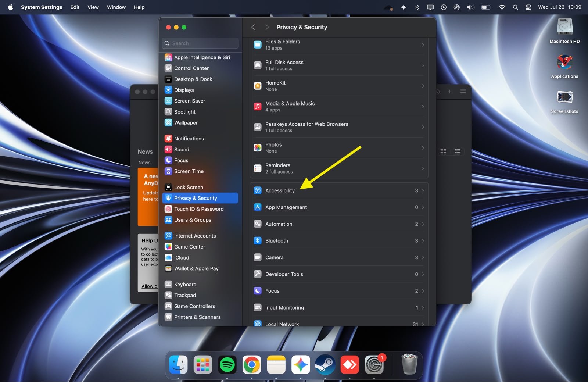Open the Notifications bell icon
The height and width of the screenshot is (382, 588).
168,139
